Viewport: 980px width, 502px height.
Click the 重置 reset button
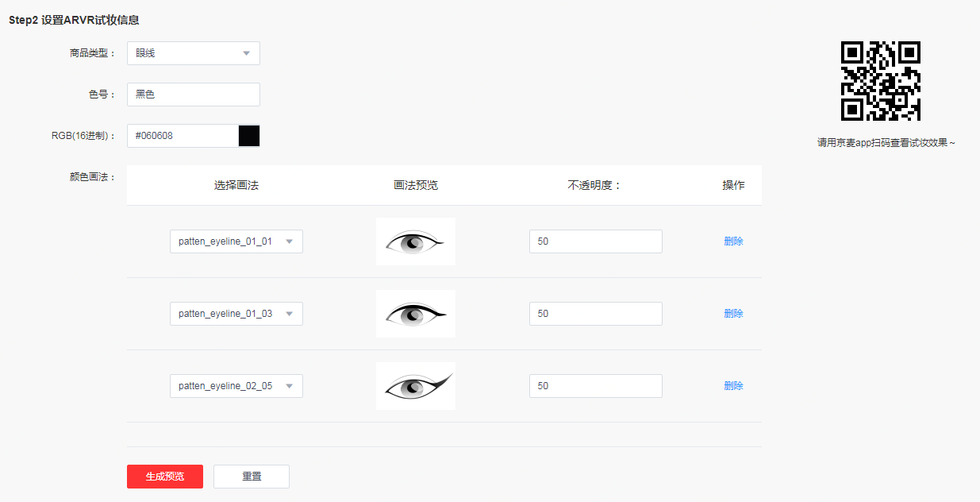point(252,477)
